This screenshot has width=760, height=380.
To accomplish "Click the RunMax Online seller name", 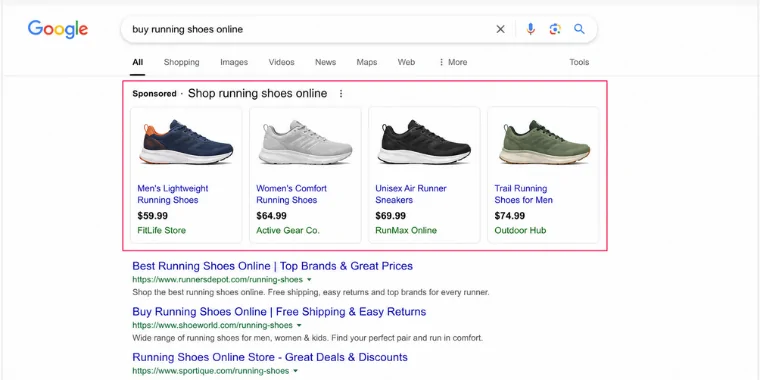I will point(406,230).
